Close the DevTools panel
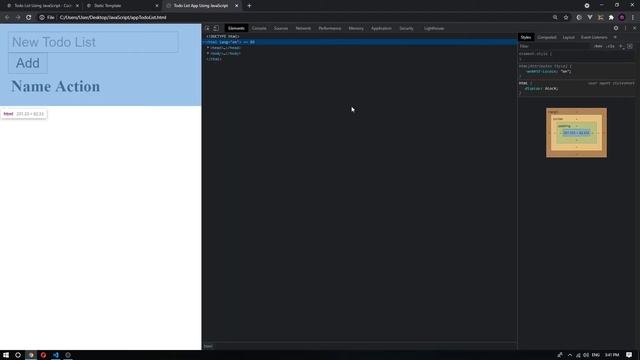The height and width of the screenshot is (360, 640). [x=634, y=28]
